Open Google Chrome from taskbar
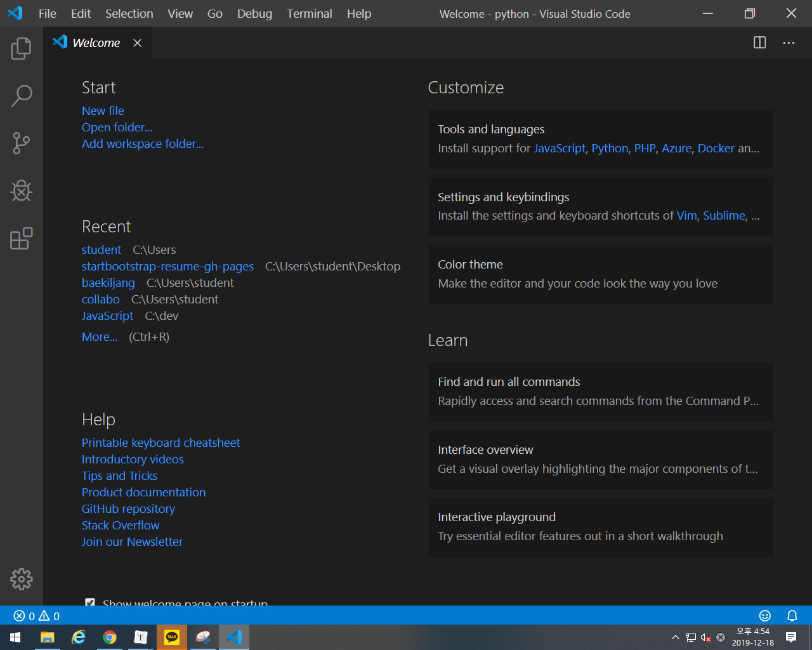Image resolution: width=812 pixels, height=650 pixels. point(110,637)
